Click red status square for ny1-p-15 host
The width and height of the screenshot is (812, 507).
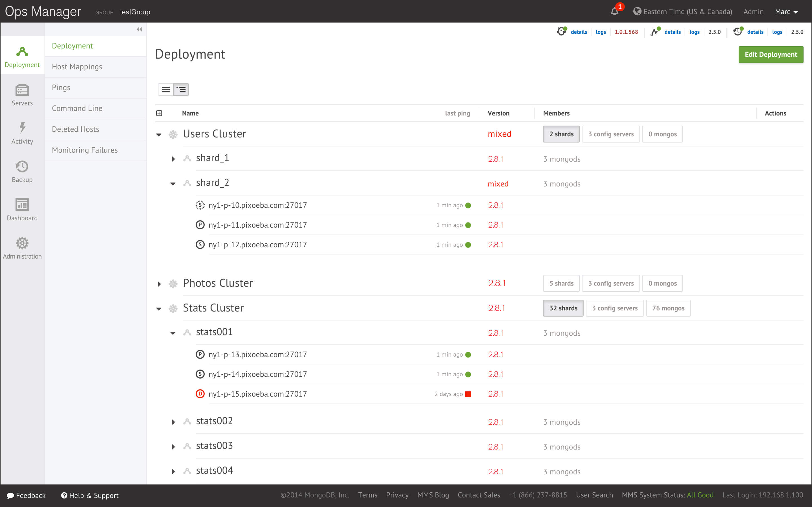[468, 394]
